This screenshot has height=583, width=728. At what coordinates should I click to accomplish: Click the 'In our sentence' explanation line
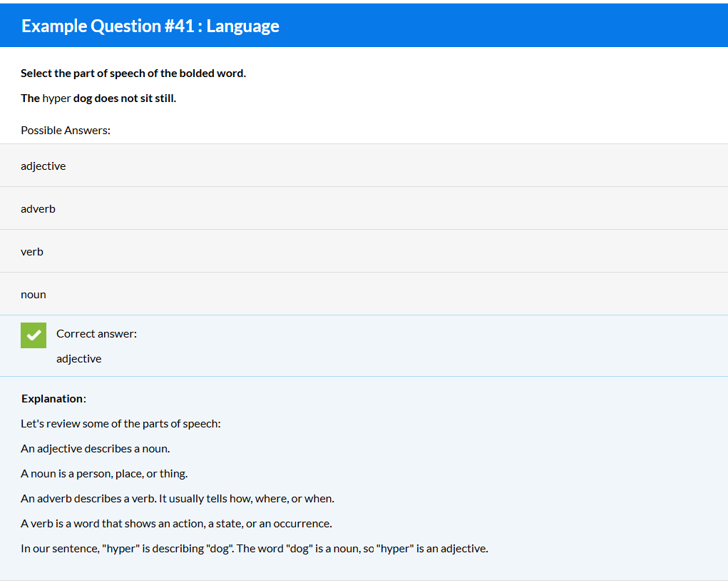[254, 548]
